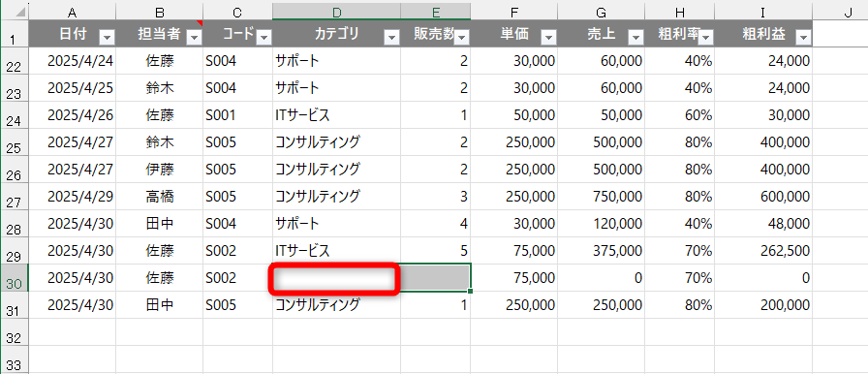868x374 pixels.
Task: Open the 販売数 column filter dropdown
Action: tap(462, 37)
